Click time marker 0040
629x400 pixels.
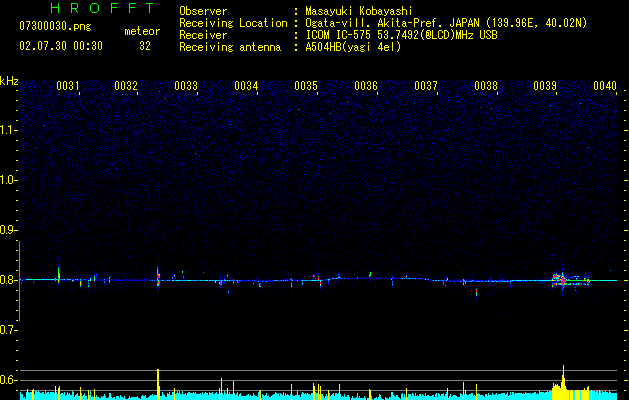point(605,86)
